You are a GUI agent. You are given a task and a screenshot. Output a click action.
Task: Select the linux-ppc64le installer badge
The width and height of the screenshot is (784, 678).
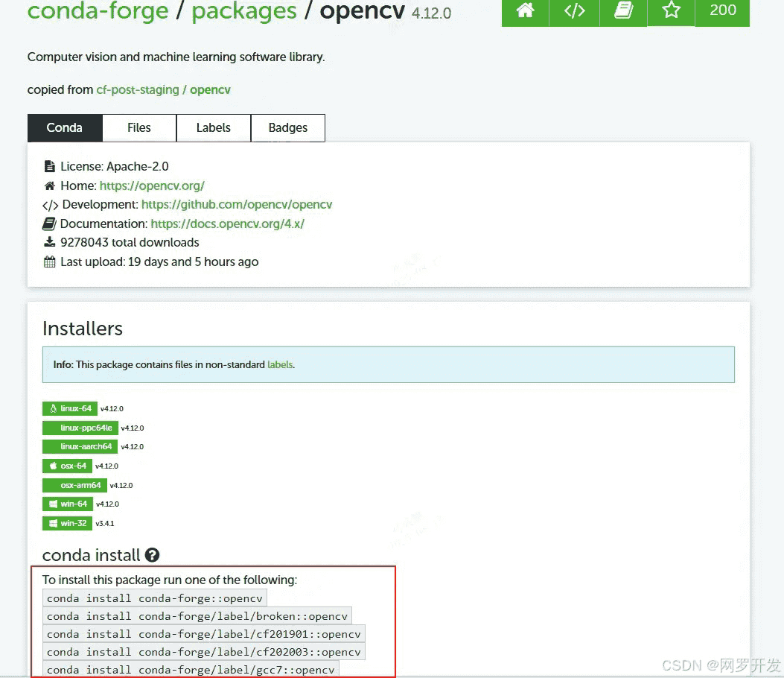pyautogui.click(x=80, y=428)
